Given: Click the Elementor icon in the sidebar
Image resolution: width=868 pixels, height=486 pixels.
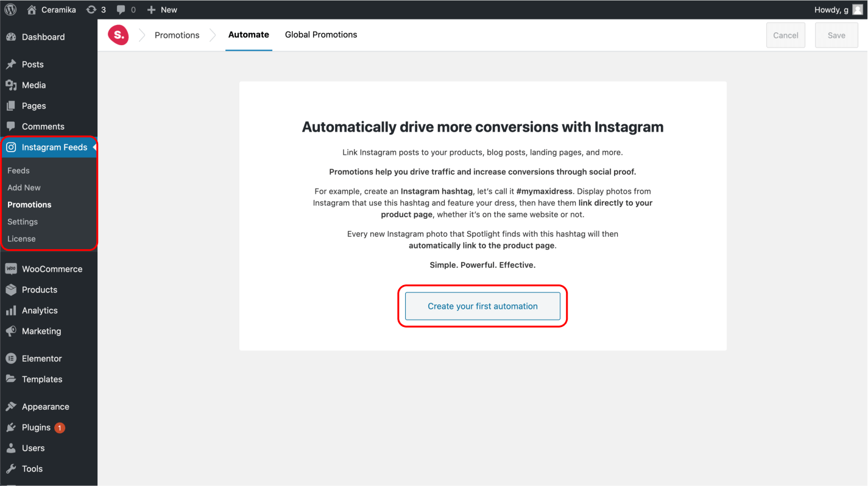Looking at the screenshot, I should [11, 359].
